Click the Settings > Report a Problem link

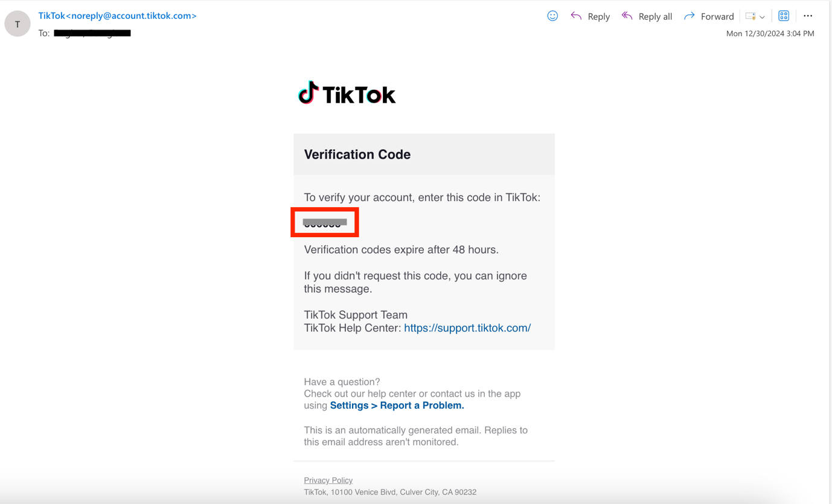pyautogui.click(x=397, y=405)
